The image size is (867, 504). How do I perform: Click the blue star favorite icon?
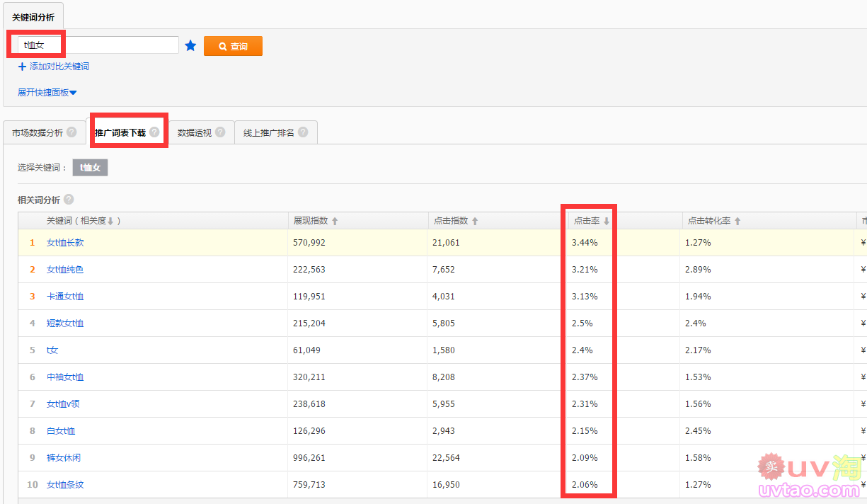(190, 46)
